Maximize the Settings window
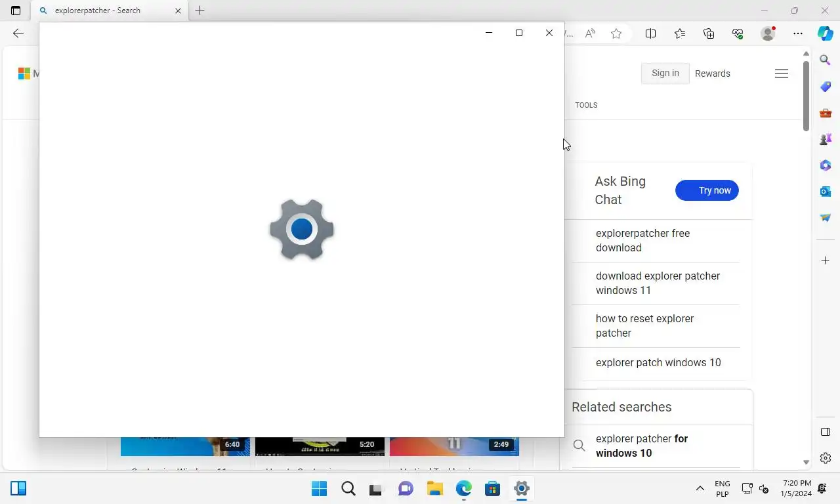The image size is (840, 504). [x=519, y=33]
